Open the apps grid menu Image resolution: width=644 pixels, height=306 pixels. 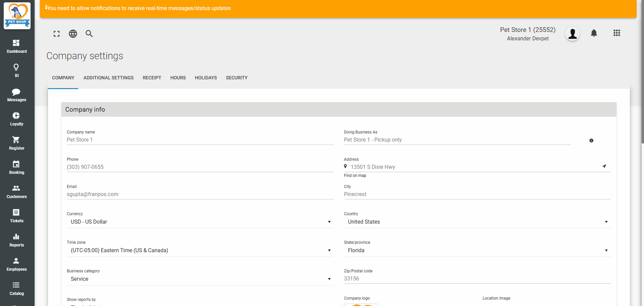pyautogui.click(x=617, y=33)
